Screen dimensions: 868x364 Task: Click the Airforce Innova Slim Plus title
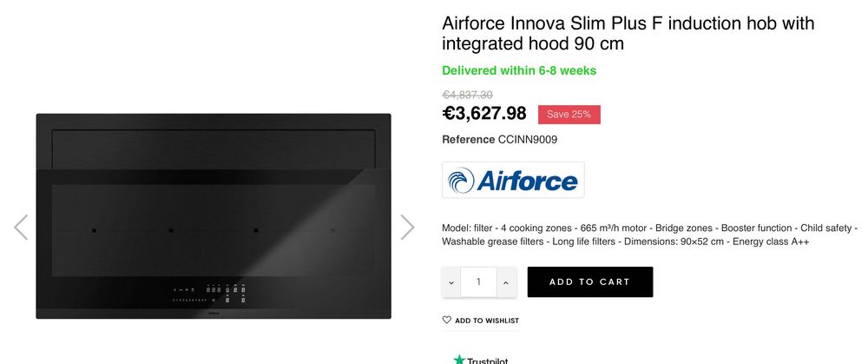pyautogui.click(x=628, y=33)
